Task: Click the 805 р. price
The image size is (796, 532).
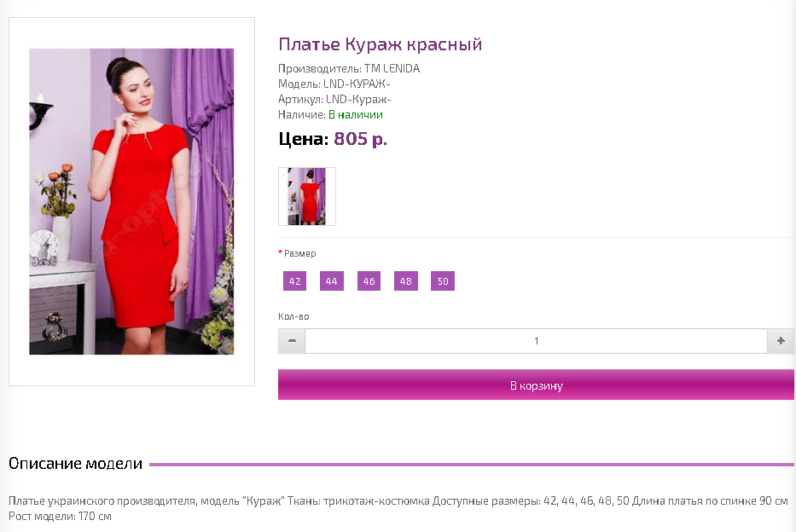Action: click(x=360, y=138)
